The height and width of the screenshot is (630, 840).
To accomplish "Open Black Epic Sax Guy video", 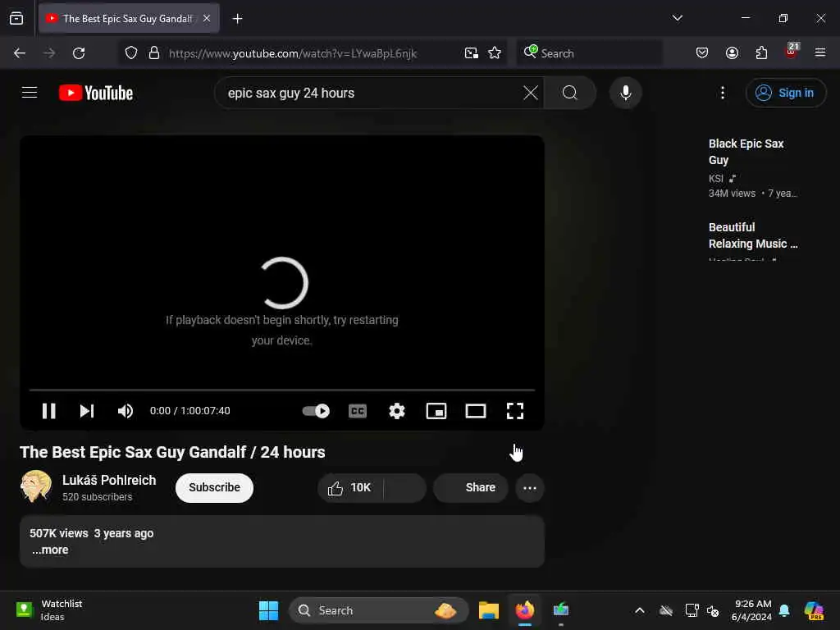I will [x=746, y=152].
